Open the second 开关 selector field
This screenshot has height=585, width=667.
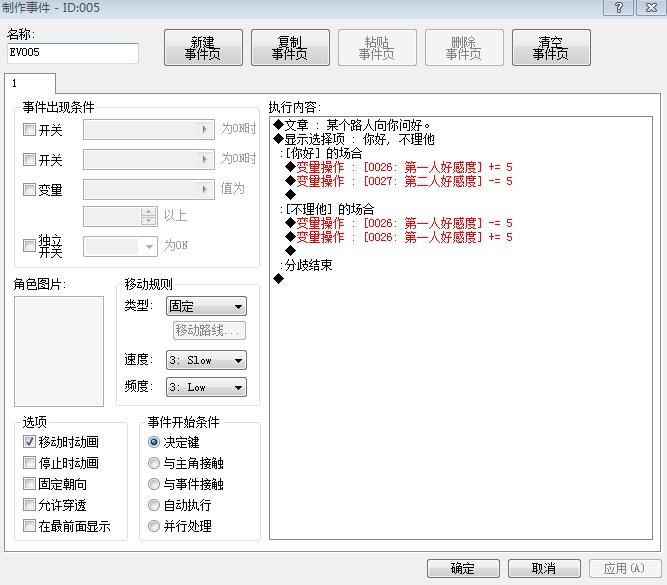click(149, 159)
